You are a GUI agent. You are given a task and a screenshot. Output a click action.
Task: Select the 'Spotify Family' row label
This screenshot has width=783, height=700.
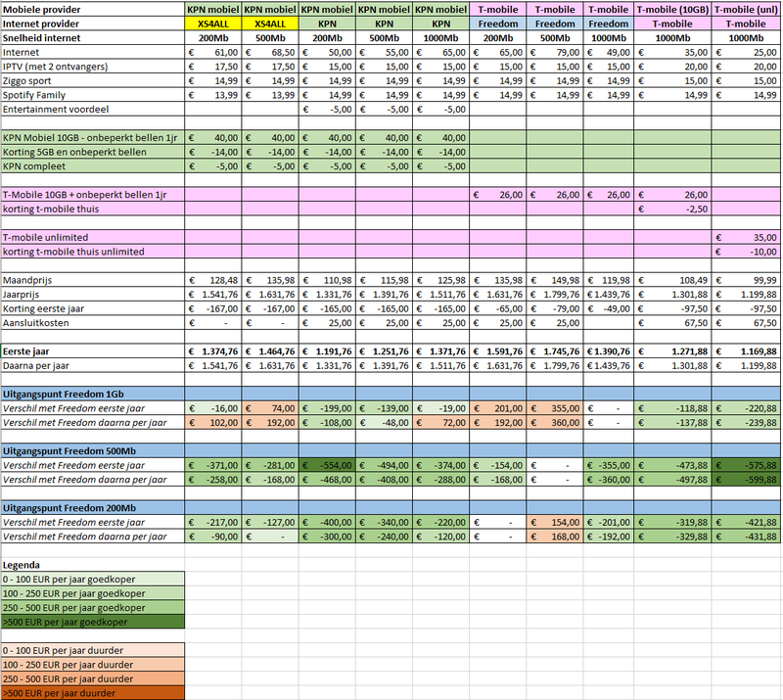(93, 95)
